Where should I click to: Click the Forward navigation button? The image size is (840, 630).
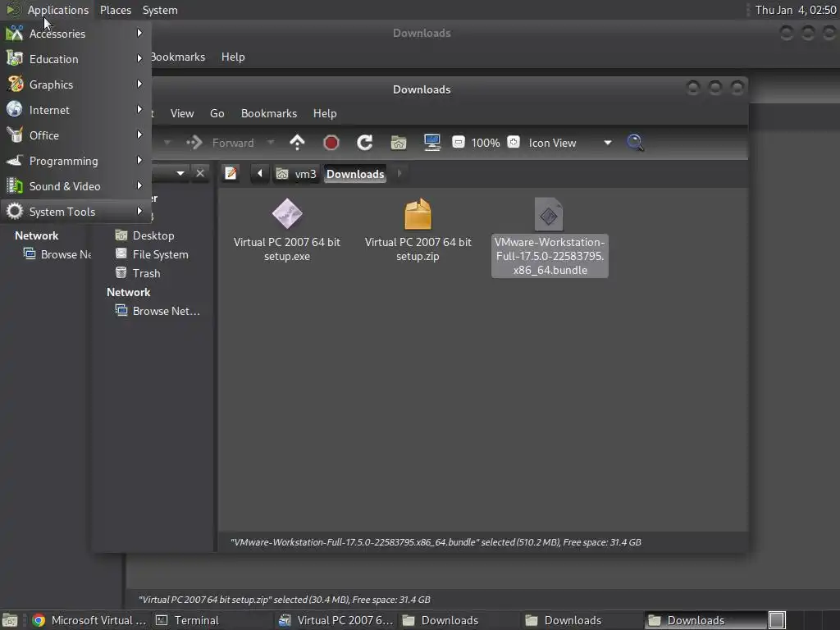tap(220, 143)
